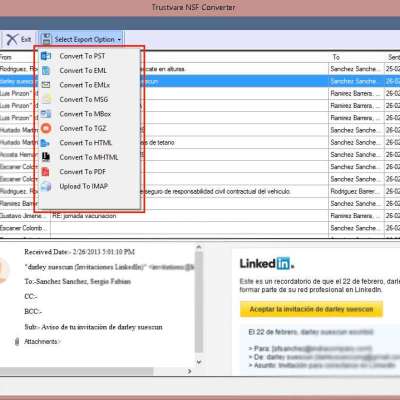Click 'Sub:- Aviso de tu invitación' line

[93, 327]
